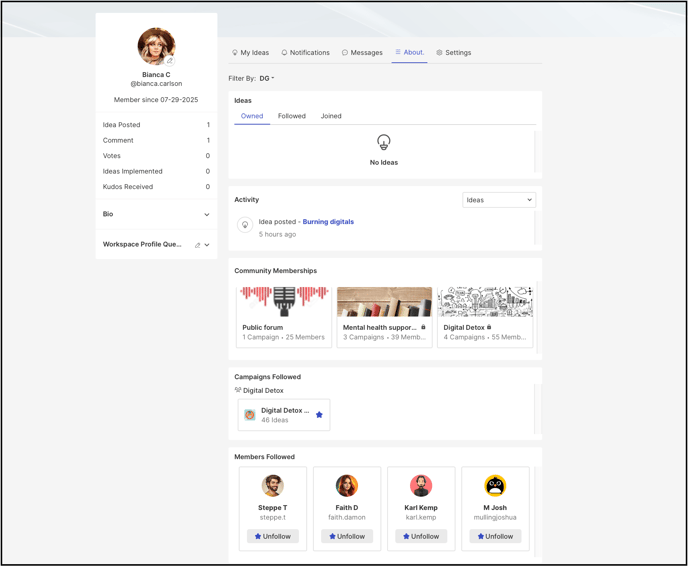Open the Burning digitals idea link
The width and height of the screenshot is (688, 566).
[x=328, y=222]
